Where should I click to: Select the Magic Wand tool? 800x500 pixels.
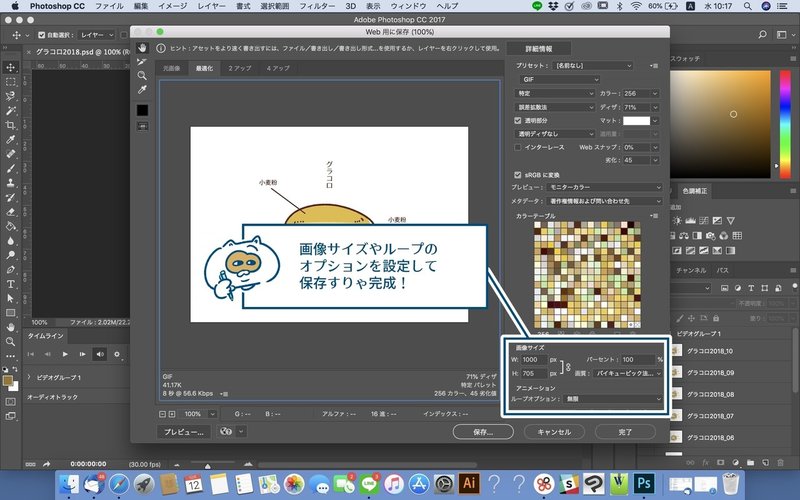(x=10, y=110)
